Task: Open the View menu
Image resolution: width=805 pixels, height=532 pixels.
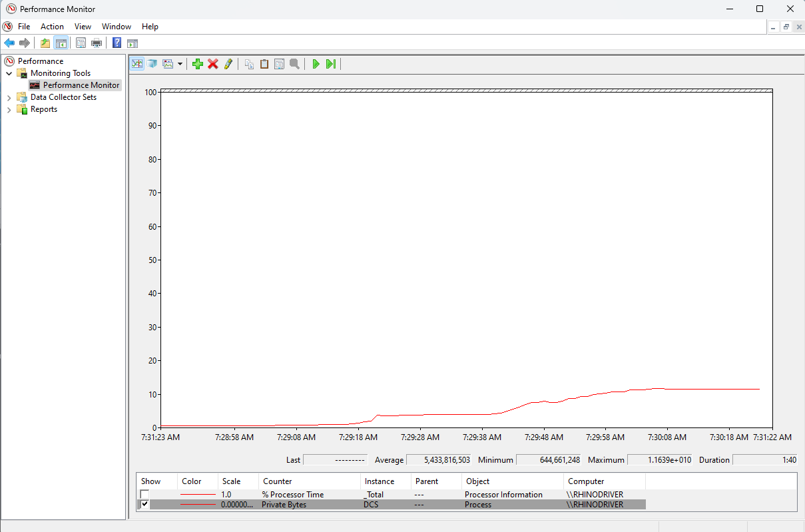Action: [x=83, y=27]
